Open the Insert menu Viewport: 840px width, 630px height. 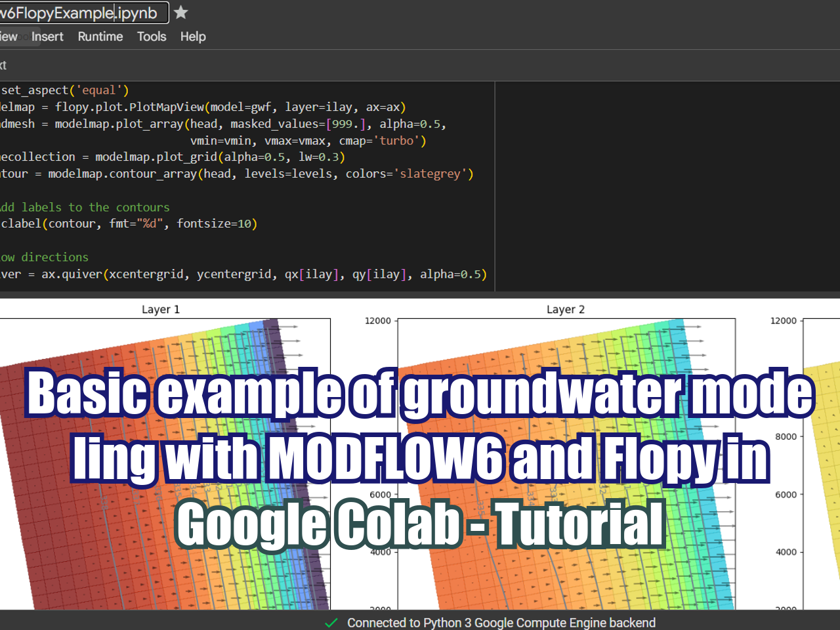(x=47, y=37)
